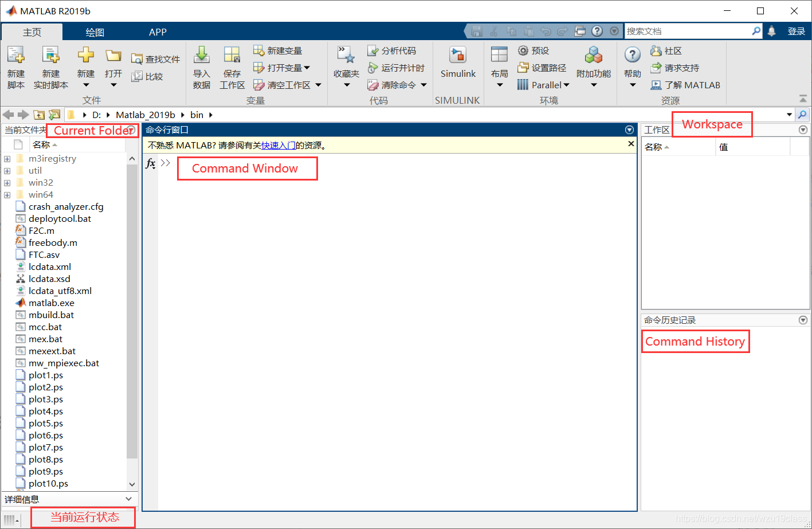Click the bin path segment
This screenshot has height=529, width=812.
(197, 115)
